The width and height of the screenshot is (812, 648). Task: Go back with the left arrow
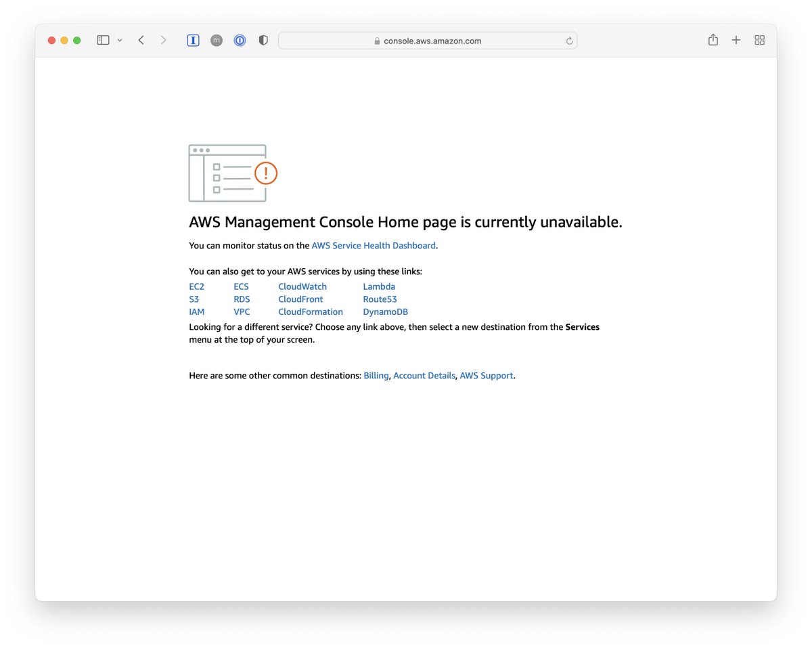click(x=141, y=41)
